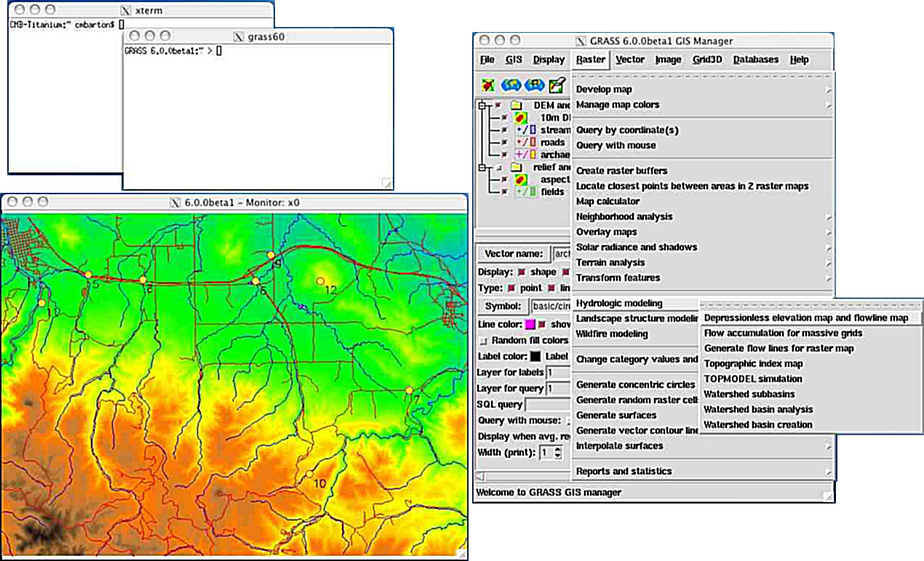924x561 pixels.
Task: Click the Vector name button
Action: 514,254
